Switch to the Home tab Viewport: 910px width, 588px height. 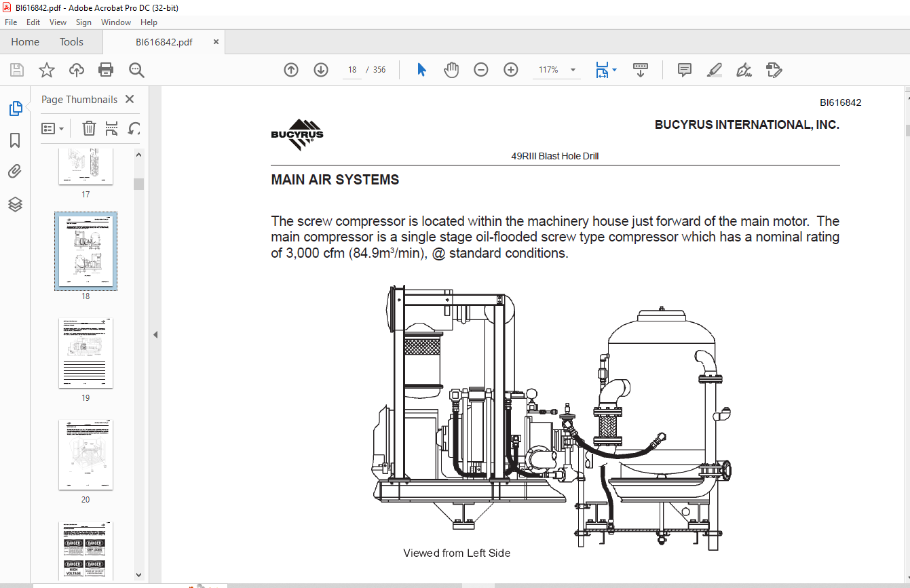(25, 42)
